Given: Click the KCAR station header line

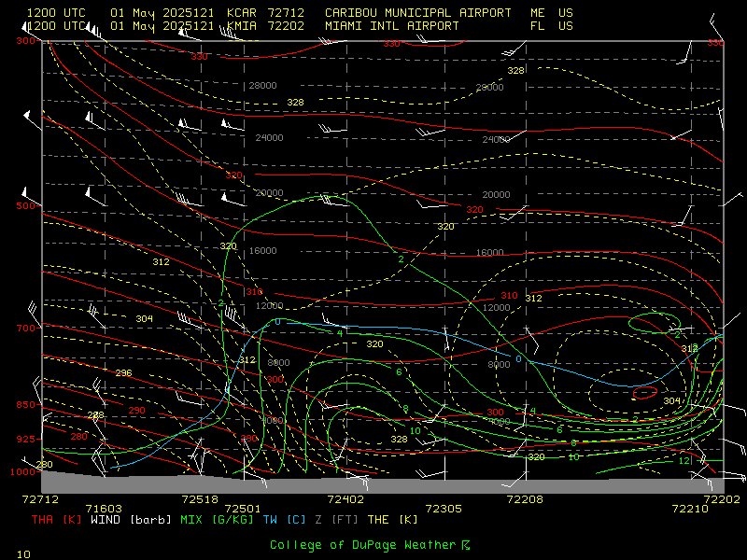Looking at the screenshot, I should pos(300,13).
